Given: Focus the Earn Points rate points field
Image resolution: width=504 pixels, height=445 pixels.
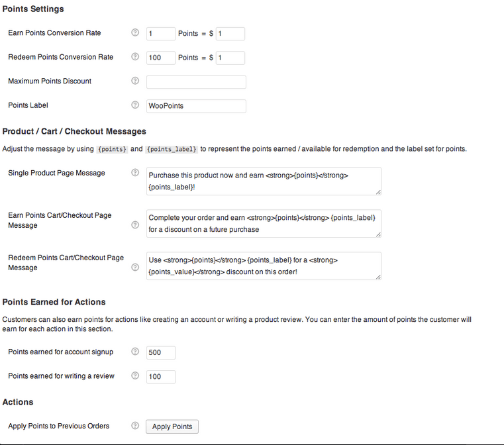Looking at the screenshot, I should tap(161, 33).
